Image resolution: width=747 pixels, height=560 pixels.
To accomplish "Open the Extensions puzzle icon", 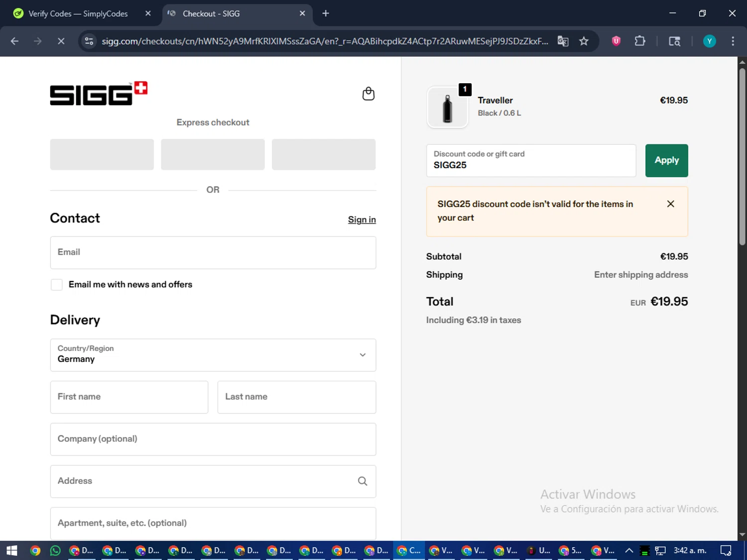I will click(x=640, y=41).
